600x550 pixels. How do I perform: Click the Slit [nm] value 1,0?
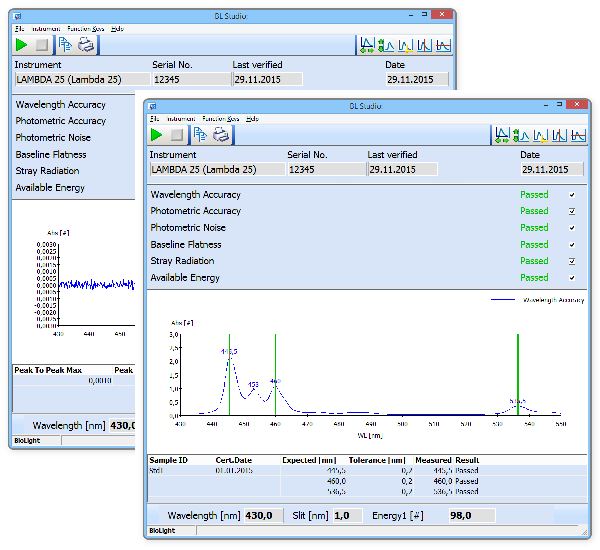pyautogui.click(x=347, y=516)
